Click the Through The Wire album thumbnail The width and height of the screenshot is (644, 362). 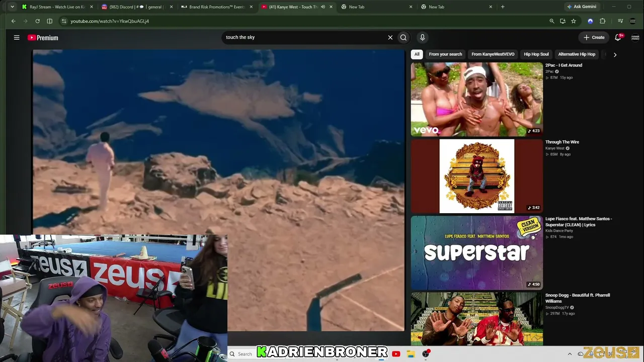click(x=477, y=176)
